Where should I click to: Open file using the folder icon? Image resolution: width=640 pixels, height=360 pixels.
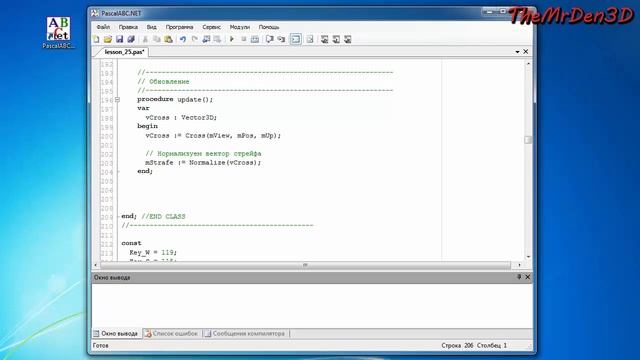[108, 39]
